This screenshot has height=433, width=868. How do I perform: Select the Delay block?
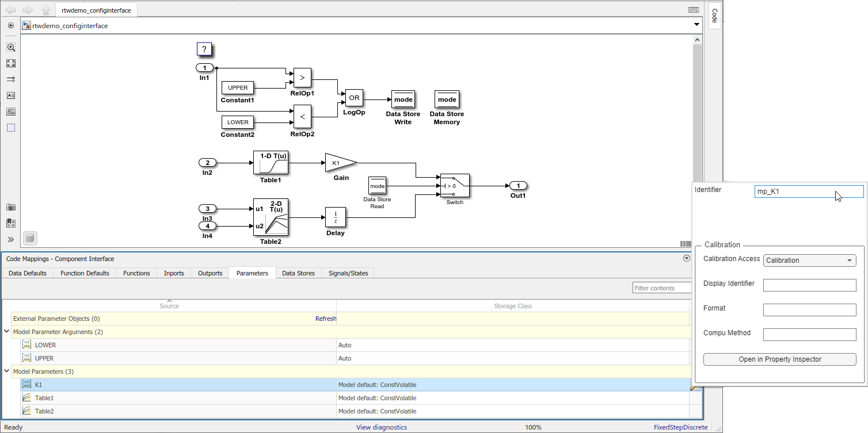(336, 217)
